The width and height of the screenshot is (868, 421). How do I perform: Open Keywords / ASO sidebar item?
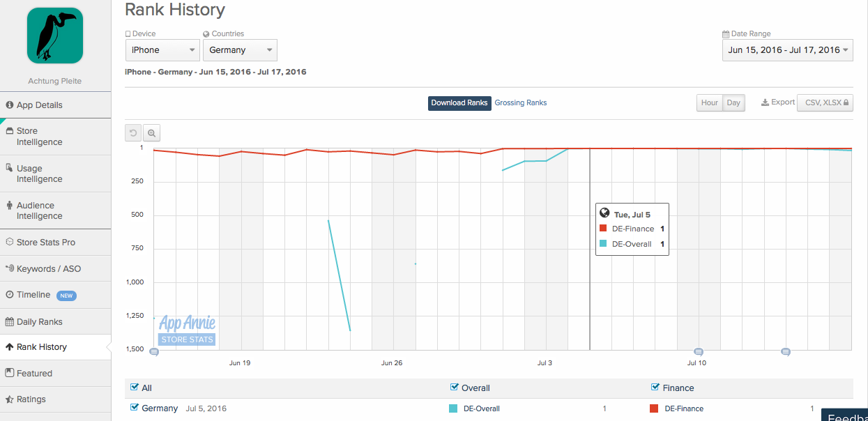[48, 268]
